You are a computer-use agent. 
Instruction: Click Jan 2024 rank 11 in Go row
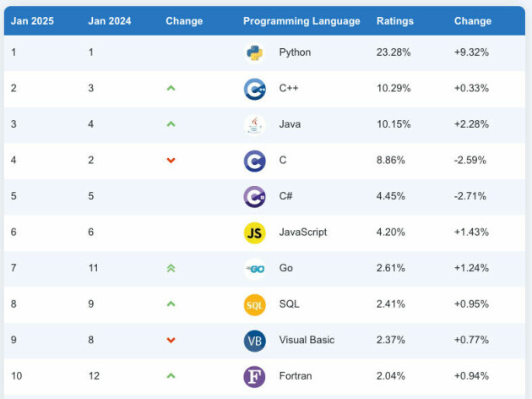coord(93,268)
